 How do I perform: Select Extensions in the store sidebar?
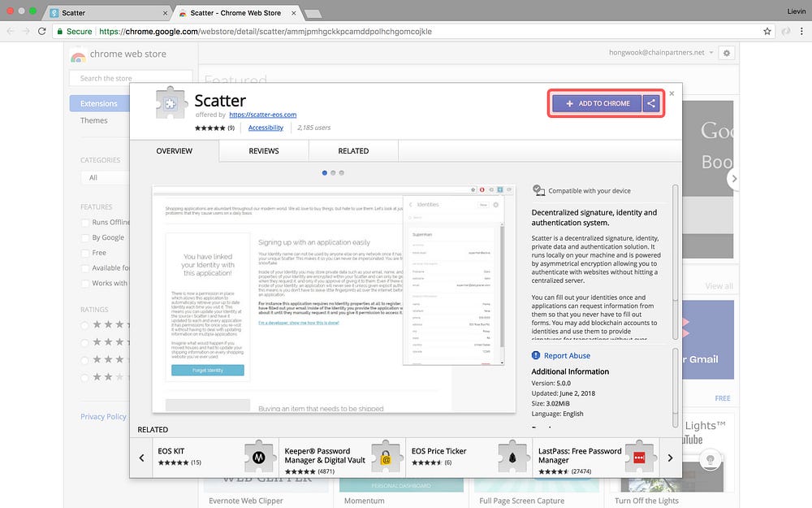point(99,104)
